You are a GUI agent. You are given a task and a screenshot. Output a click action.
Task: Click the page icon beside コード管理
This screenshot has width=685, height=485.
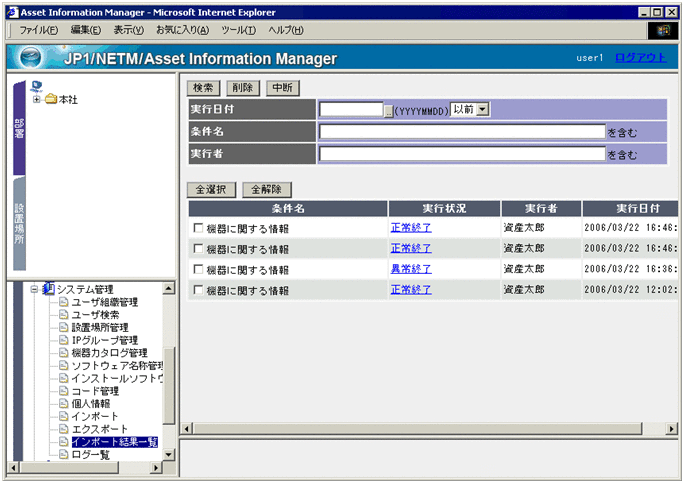coord(64,391)
